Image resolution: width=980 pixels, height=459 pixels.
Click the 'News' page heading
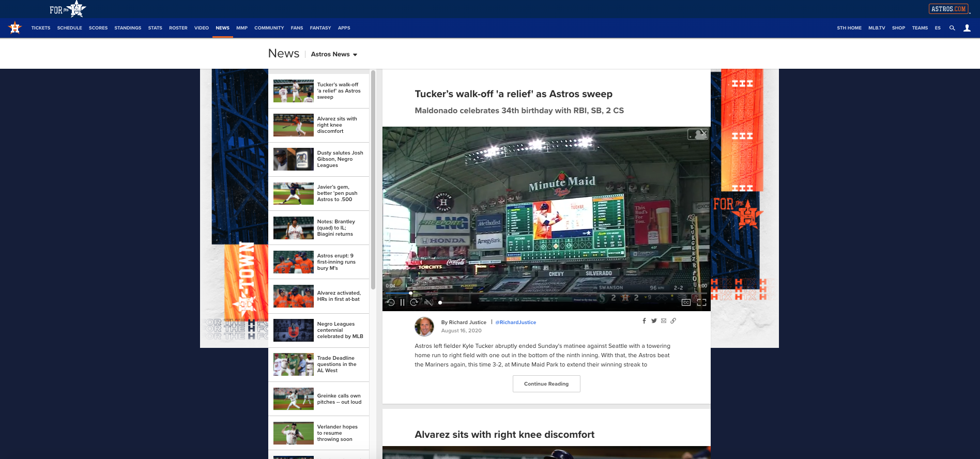pyautogui.click(x=284, y=54)
